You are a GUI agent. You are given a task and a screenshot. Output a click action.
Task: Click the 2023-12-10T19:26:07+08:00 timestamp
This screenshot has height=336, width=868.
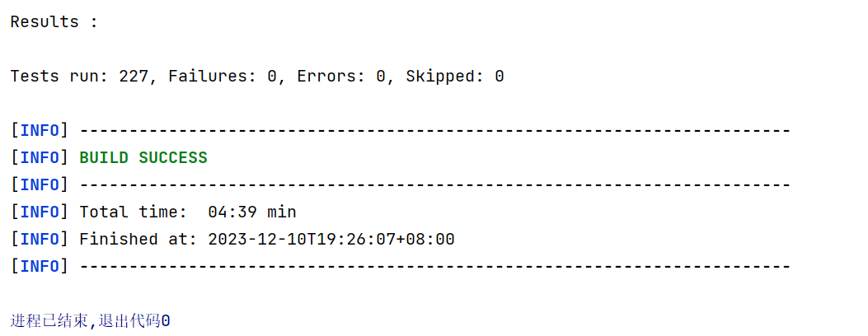tap(331, 240)
